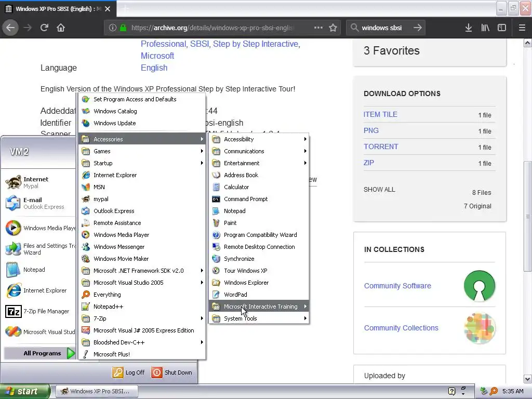This screenshot has width=532, height=399.
Task: Open the ITEM TILE download link
Action: point(380,114)
